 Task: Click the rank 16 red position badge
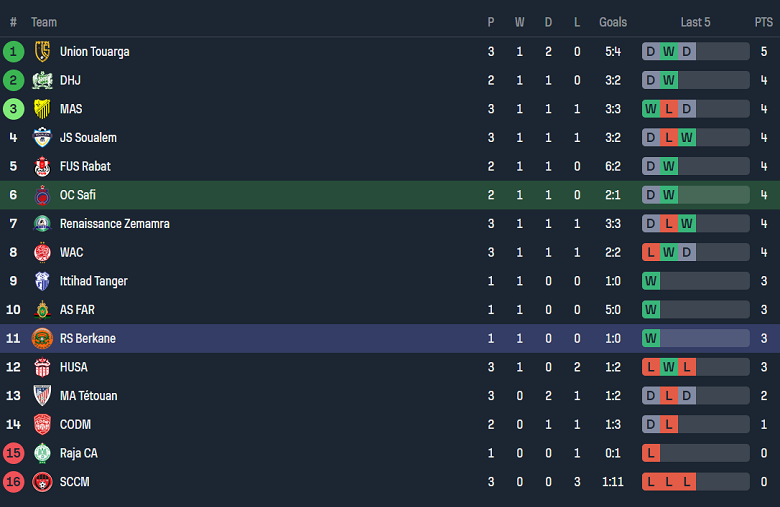coord(14,482)
